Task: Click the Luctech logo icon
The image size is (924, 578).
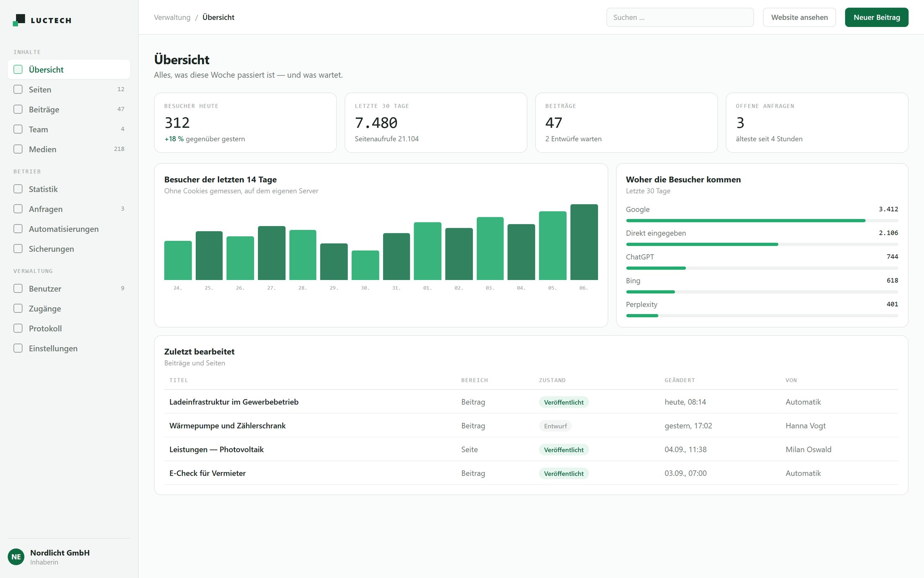Action: pyautogui.click(x=19, y=20)
